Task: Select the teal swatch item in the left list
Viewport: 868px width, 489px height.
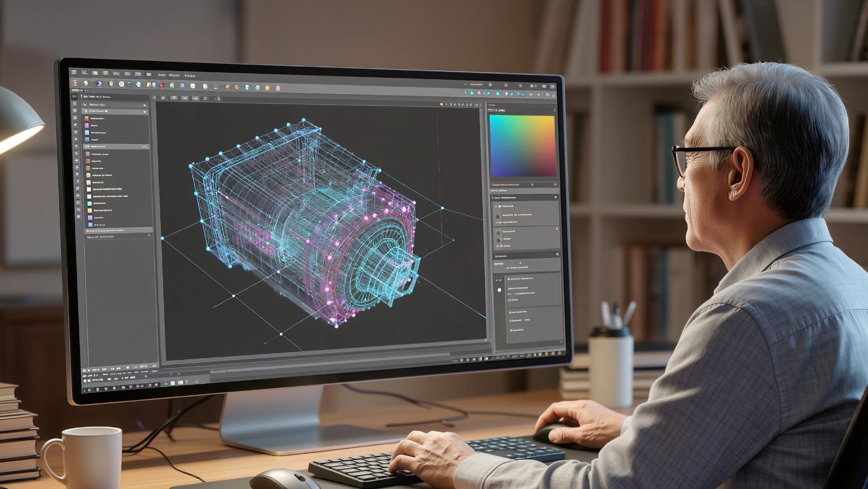Action: tap(89, 203)
